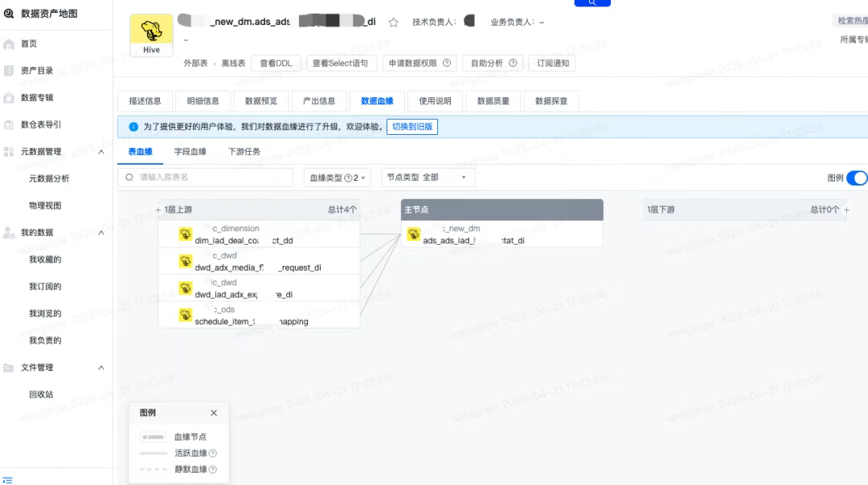Open 首页 via its home icon
This screenshot has width=868, height=485.
(8, 43)
